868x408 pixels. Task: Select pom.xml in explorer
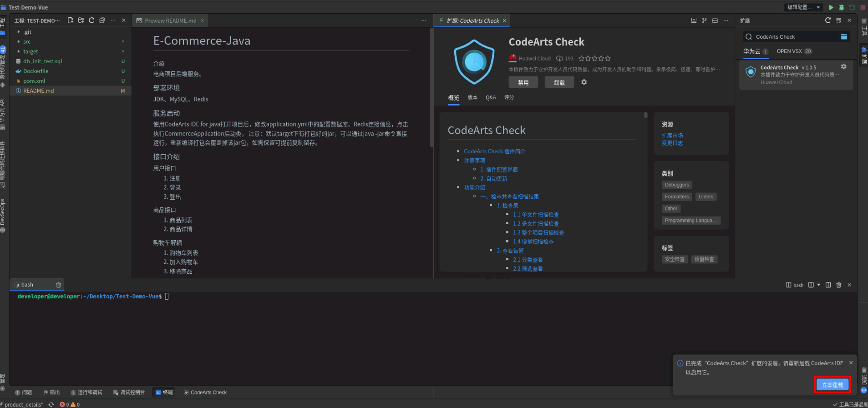click(70, 81)
